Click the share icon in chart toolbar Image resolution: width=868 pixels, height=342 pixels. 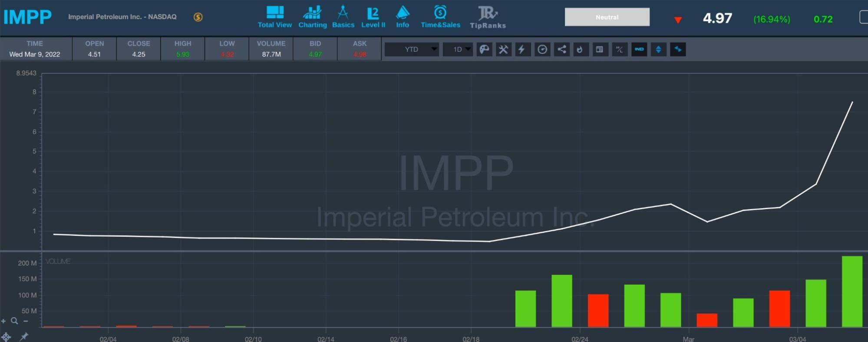coord(561,50)
